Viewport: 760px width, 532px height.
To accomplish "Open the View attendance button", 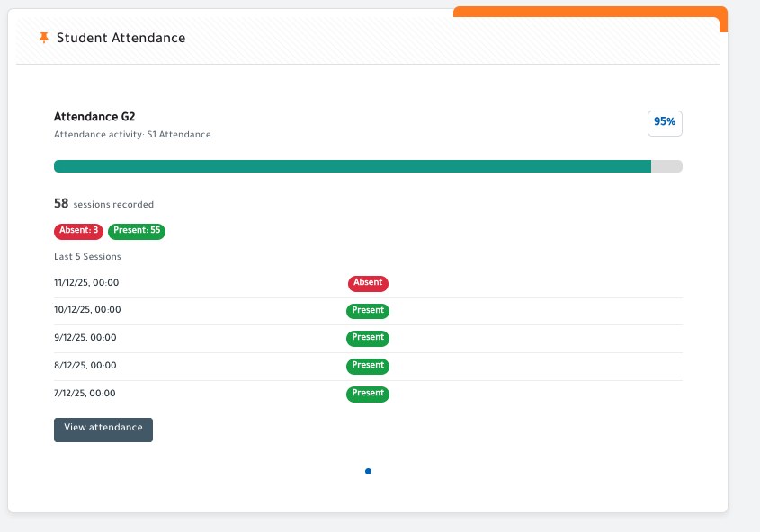I will 103,430.
